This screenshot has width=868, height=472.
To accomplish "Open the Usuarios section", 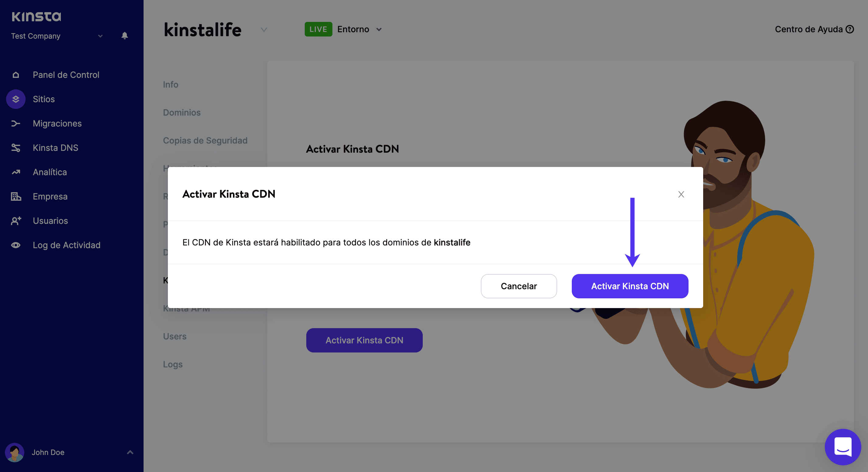I will pos(50,221).
